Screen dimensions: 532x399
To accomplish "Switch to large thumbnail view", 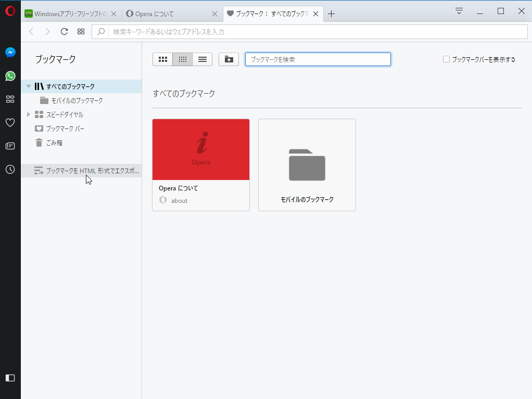I will click(163, 59).
